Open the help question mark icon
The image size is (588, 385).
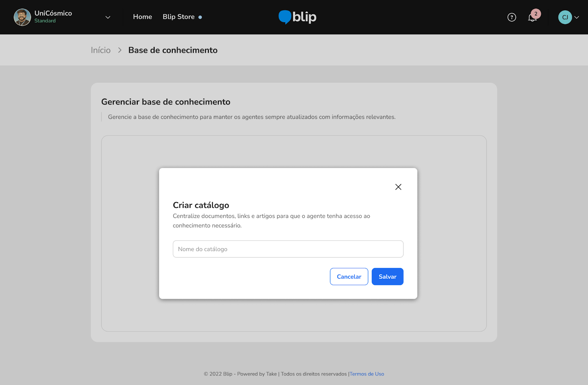point(512,17)
